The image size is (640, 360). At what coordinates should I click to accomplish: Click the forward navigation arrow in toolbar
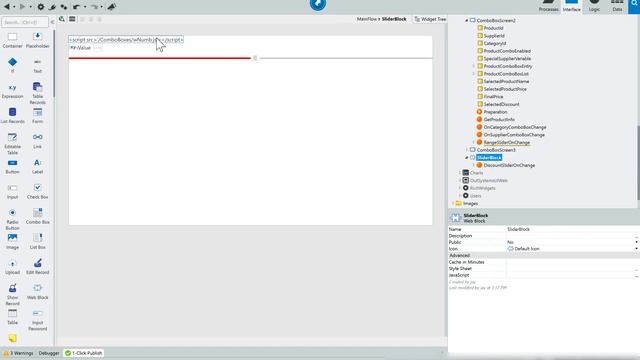click(x=22, y=7)
